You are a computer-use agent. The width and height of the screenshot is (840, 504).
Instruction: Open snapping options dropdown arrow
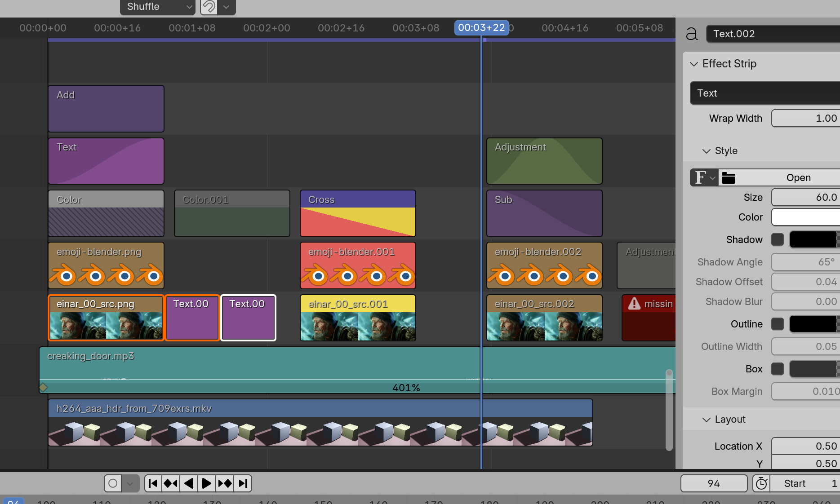(x=227, y=7)
